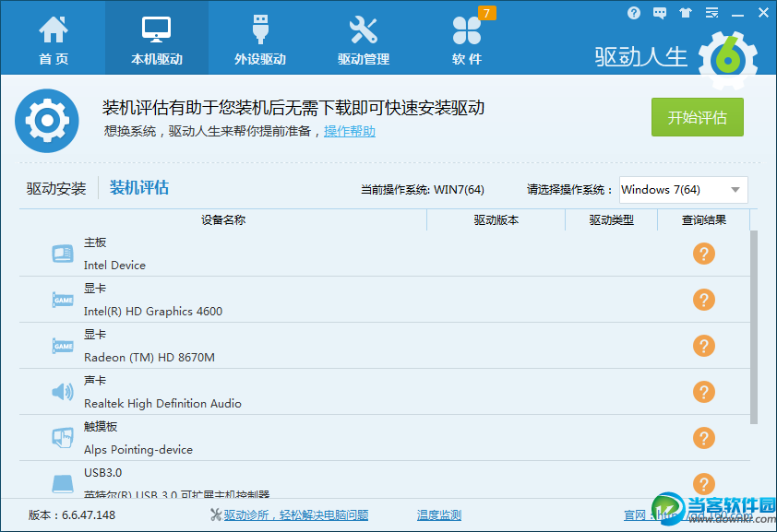Click the 驱动类型 column header
Image resolution: width=777 pixels, height=532 pixels.
tap(612, 219)
